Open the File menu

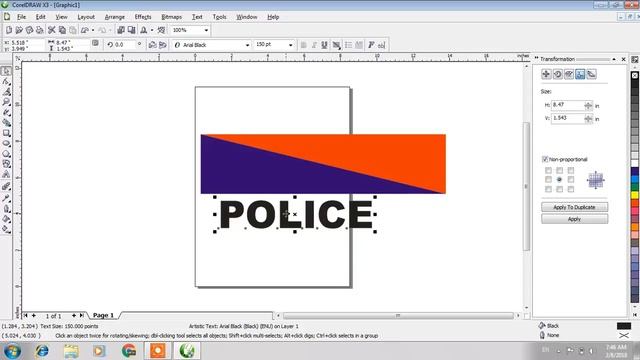pyautogui.click(x=21, y=17)
